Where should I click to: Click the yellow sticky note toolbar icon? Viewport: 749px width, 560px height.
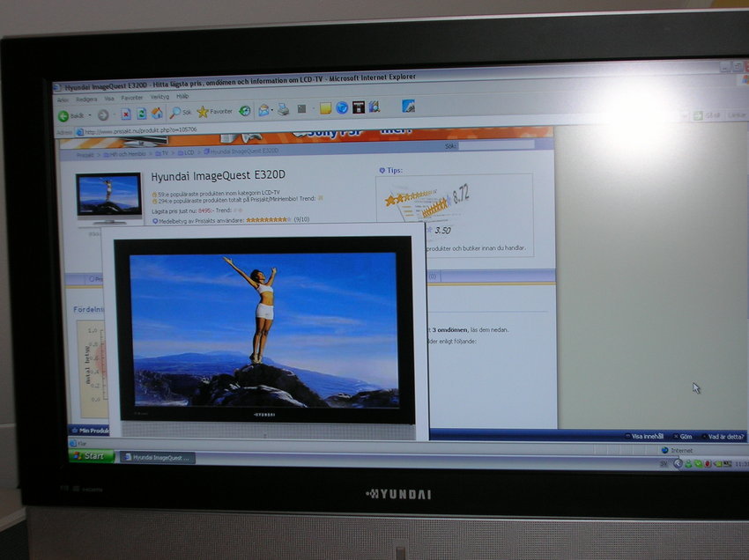pos(325,108)
